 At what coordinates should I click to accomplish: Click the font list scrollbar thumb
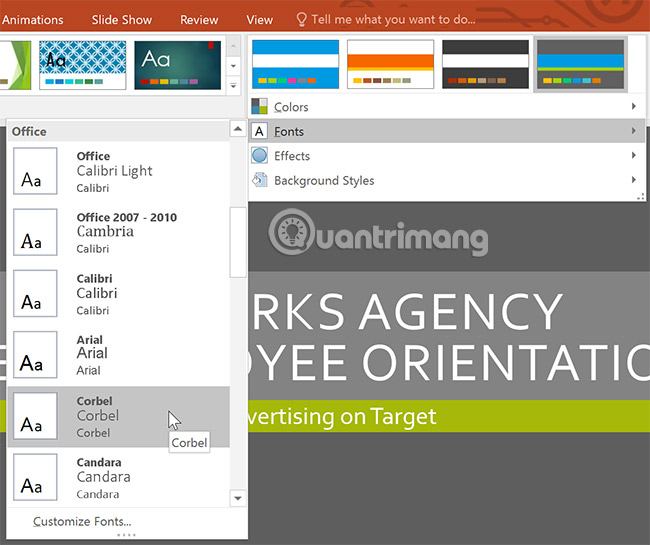pyautogui.click(x=238, y=242)
